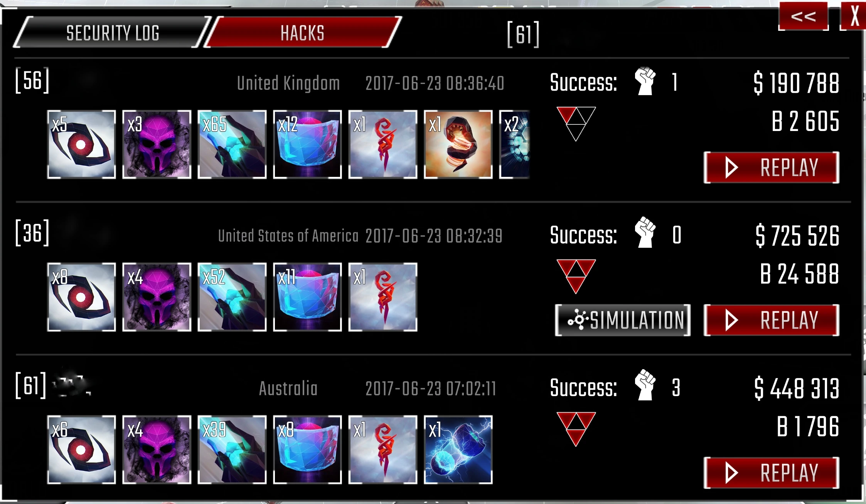
Task: Replay the United Kingdom hack
Action: 772,168
